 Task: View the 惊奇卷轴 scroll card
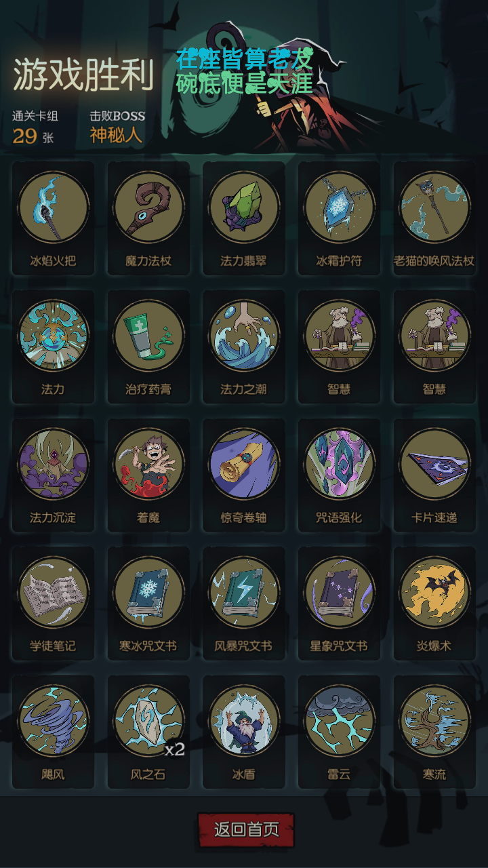[244, 464]
